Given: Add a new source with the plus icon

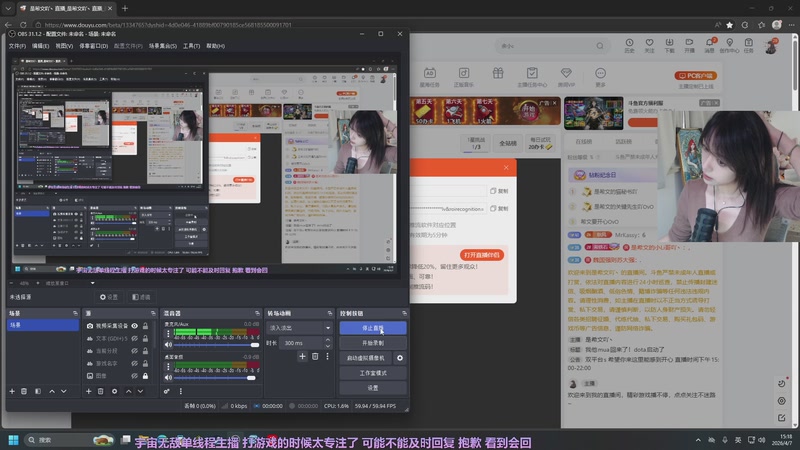Looking at the screenshot, I should (88, 391).
